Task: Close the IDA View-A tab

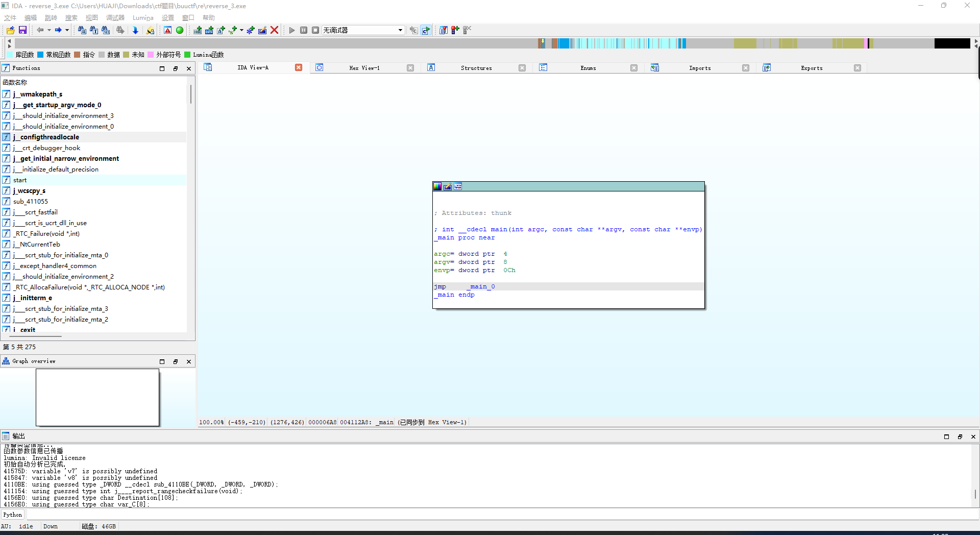Action: tap(299, 67)
